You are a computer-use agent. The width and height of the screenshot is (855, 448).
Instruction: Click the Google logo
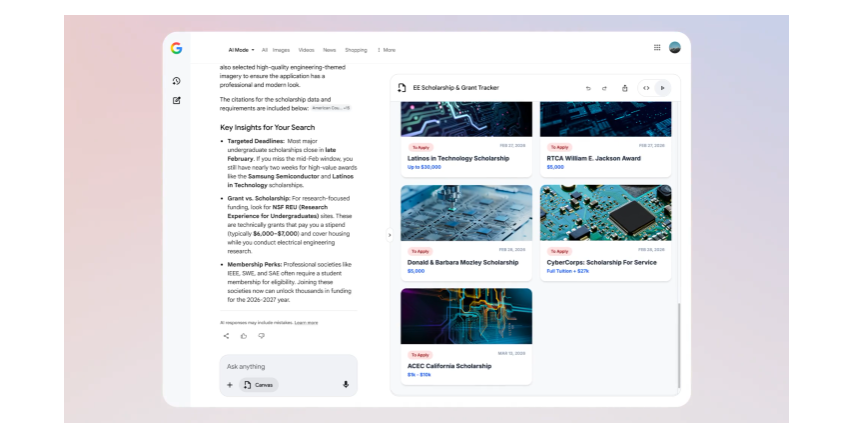176,48
